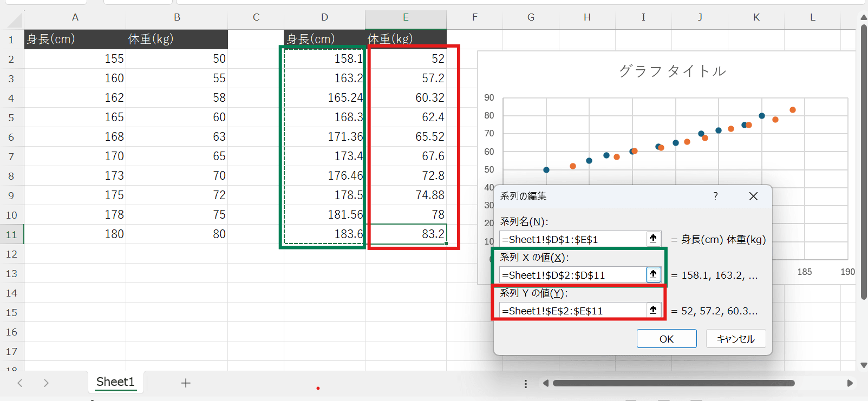Close the 系列の編集 dialog with X
Viewport: 868px width, 401px height.
(753, 196)
